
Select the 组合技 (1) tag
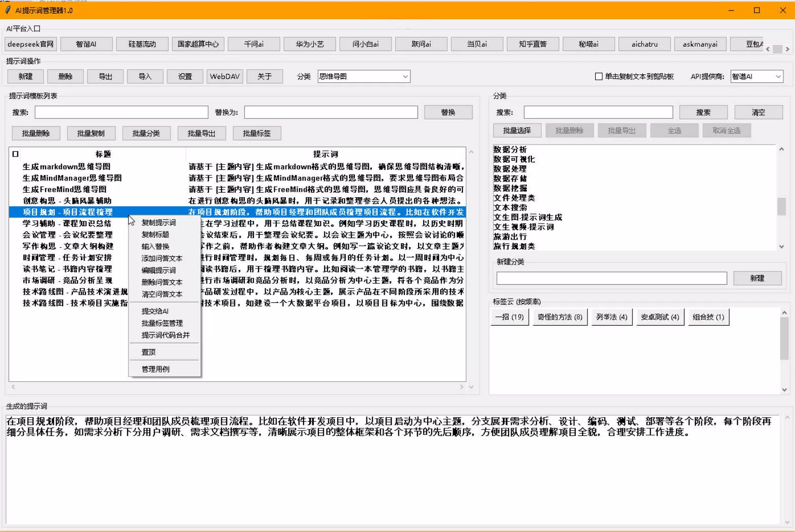coord(708,317)
